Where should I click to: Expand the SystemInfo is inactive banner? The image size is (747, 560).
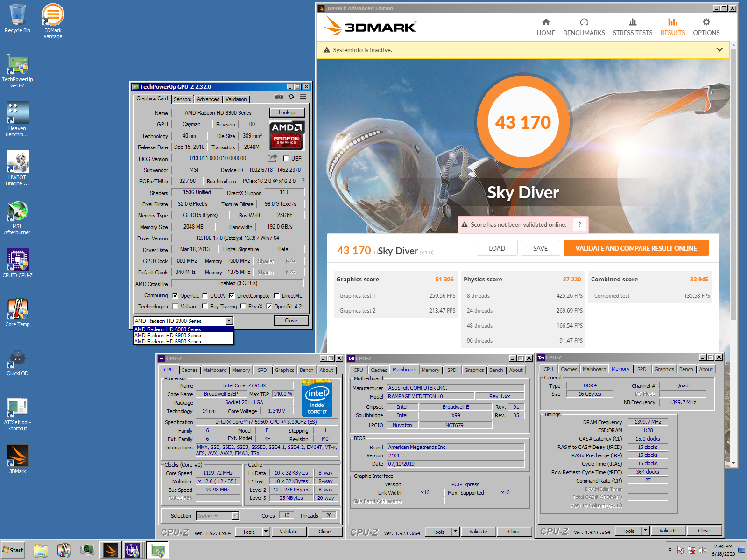[719, 50]
